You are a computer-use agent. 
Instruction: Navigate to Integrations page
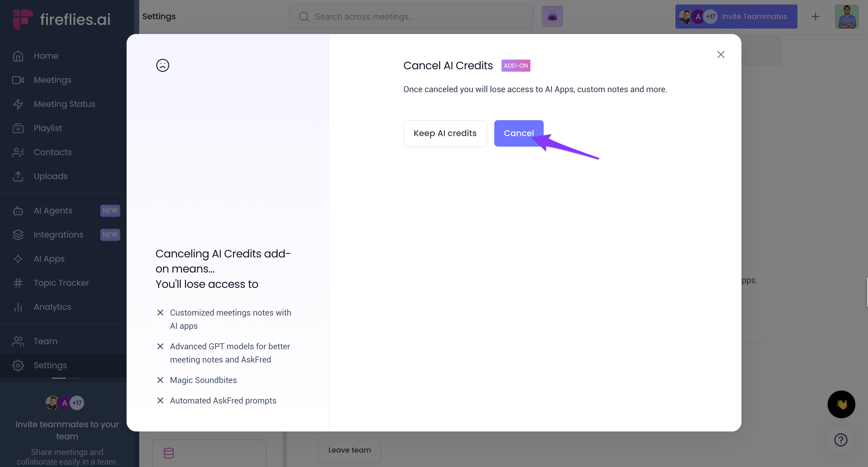[x=58, y=235]
